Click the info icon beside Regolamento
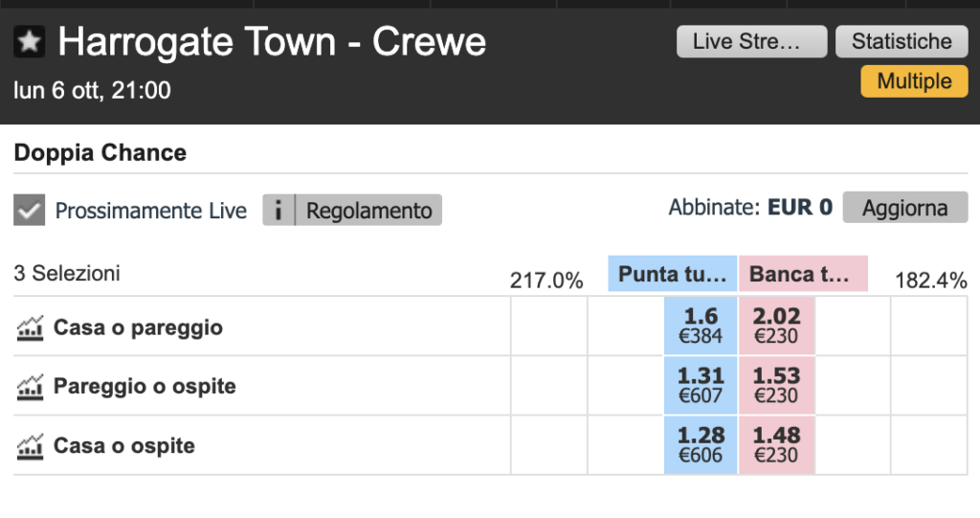Image resolution: width=980 pixels, height=518 pixels. click(x=278, y=210)
